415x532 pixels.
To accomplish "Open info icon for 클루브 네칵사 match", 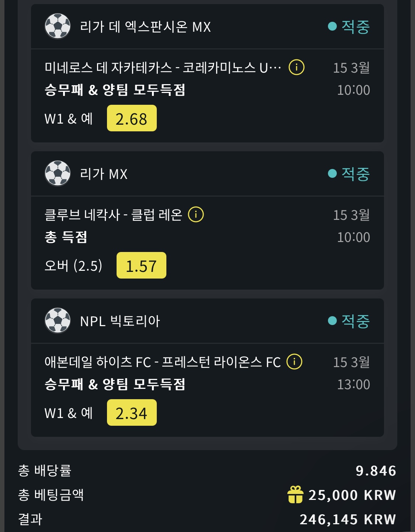I will [x=196, y=214].
